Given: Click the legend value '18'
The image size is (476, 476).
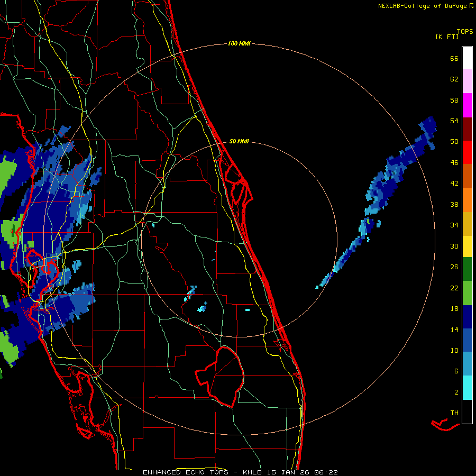Looking at the screenshot, I should click(x=454, y=309).
